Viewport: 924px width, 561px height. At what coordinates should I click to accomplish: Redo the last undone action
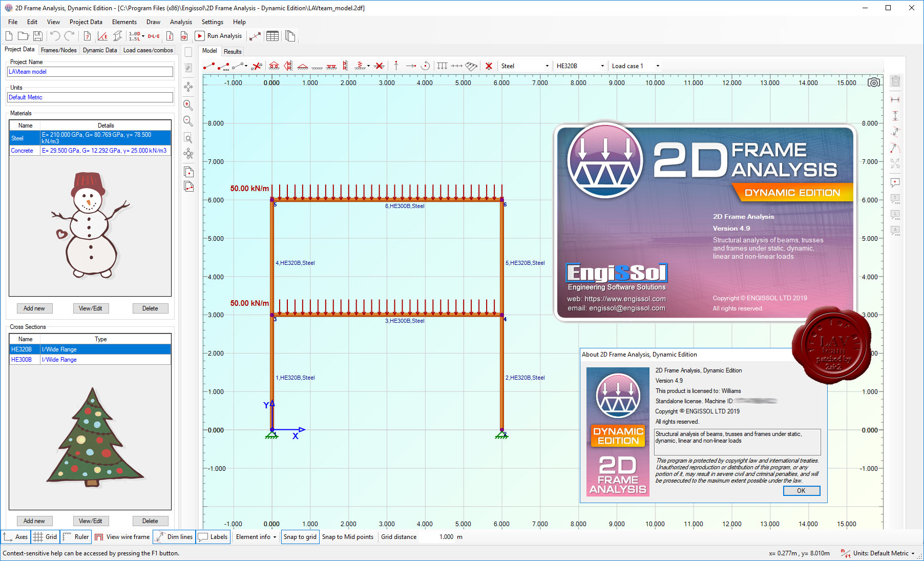[x=69, y=36]
